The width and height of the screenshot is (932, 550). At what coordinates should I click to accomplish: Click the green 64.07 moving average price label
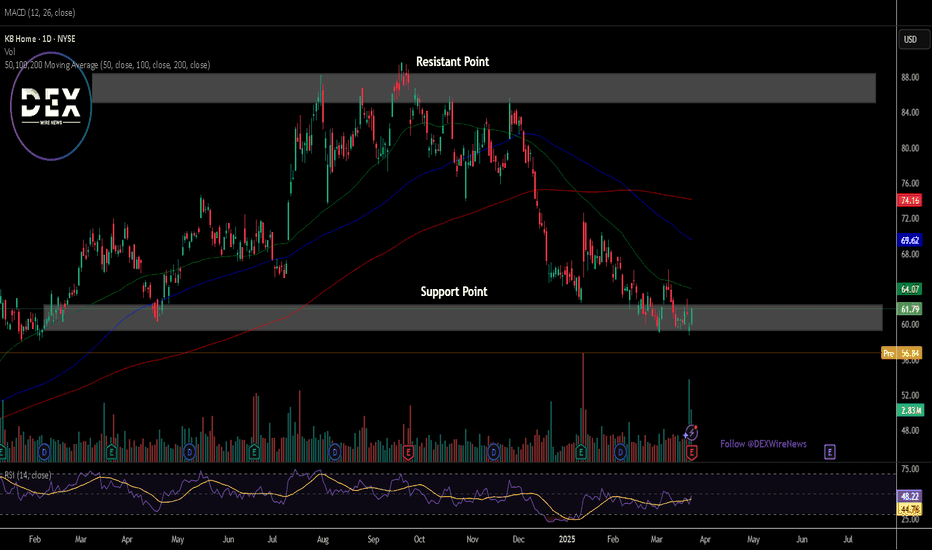pos(909,289)
